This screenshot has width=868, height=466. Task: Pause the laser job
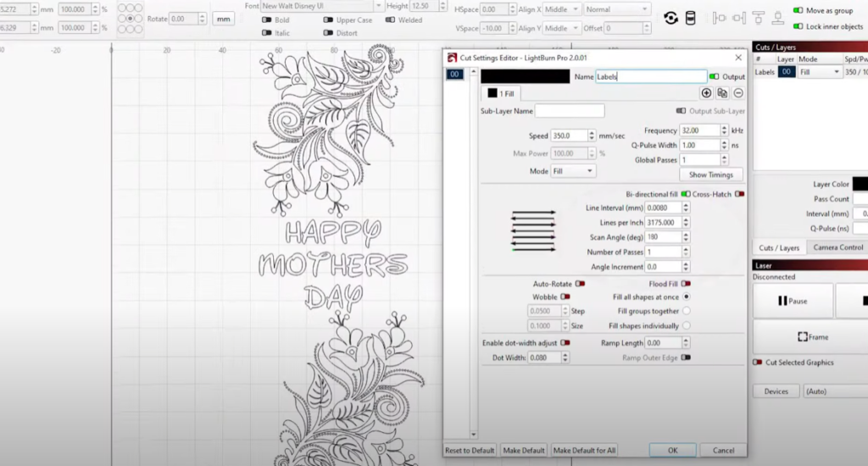pos(792,301)
